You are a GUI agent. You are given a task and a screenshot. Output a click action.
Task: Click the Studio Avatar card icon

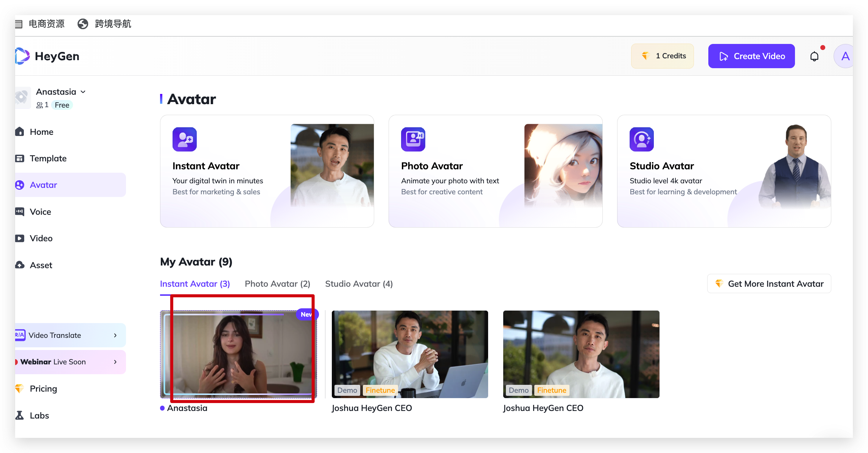tap(642, 139)
